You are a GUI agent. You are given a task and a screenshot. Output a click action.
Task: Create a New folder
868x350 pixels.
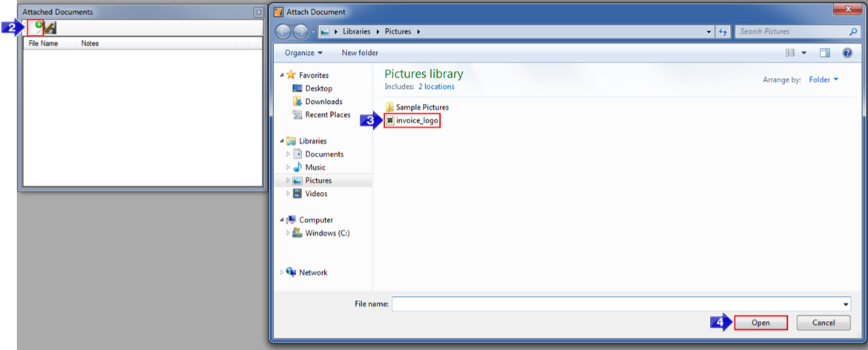(x=360, y=53)
